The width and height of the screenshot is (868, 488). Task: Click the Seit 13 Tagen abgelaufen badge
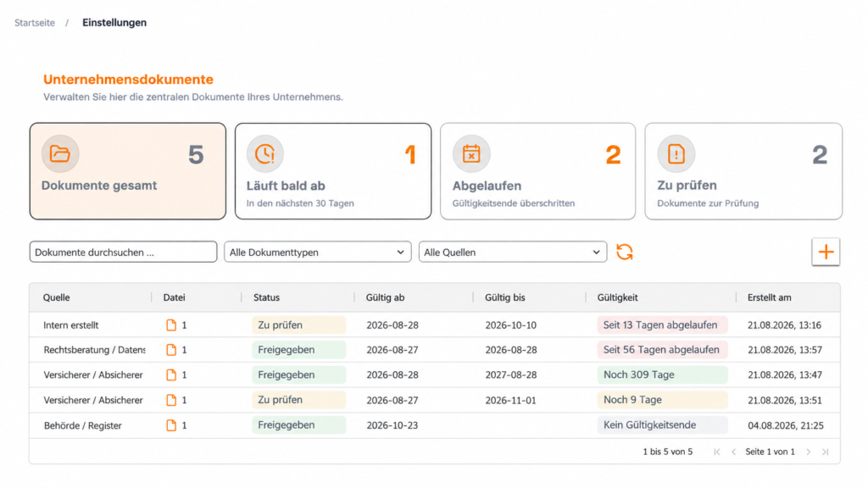click(x=662, y=325)
